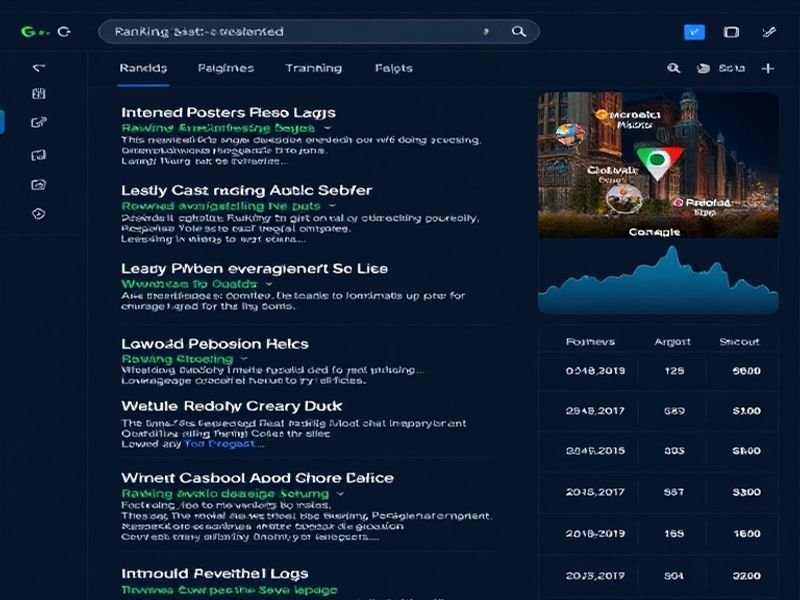Screen dimensions: 800x600
Task: Select the 'Palgimes' tab
Action: [225, 68]
